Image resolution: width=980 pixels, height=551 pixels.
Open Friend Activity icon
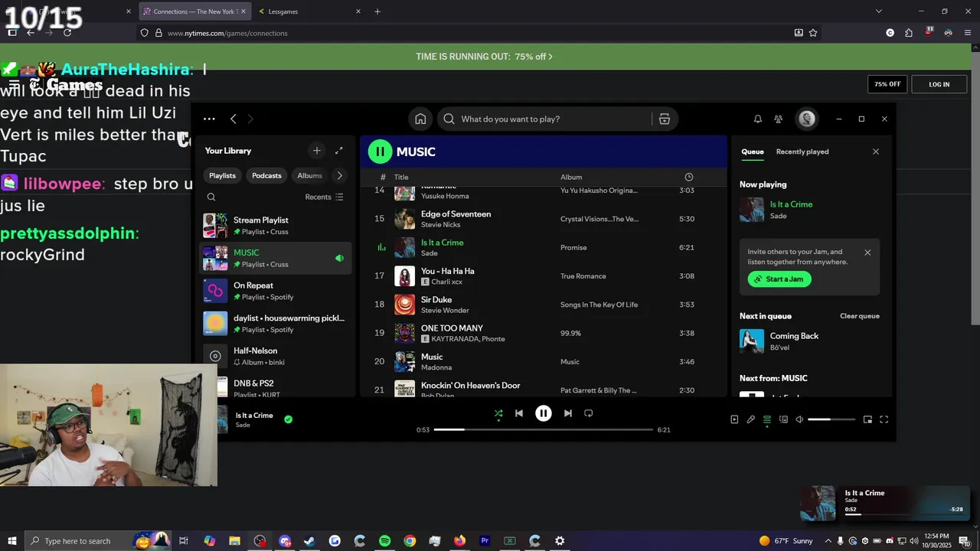779,119
